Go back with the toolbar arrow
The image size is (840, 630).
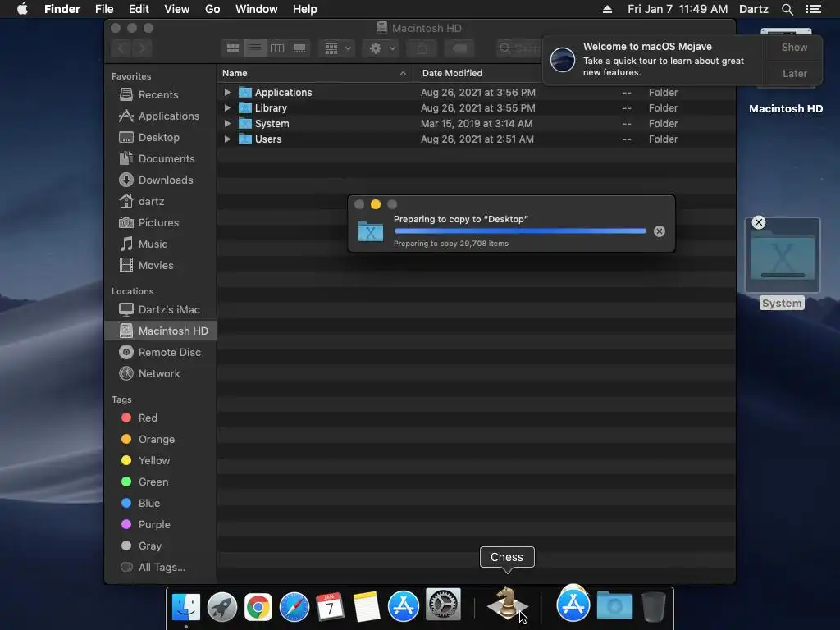click(121, 48)
